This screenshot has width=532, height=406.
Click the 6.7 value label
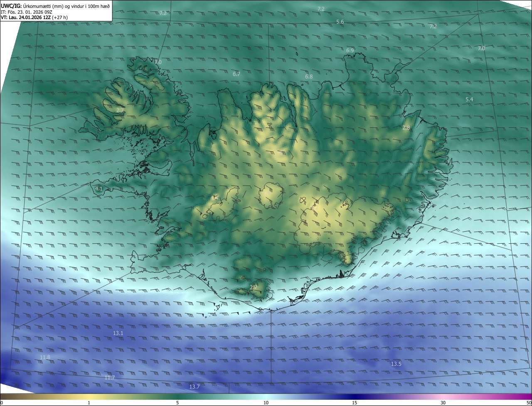pyautogui.click(x=236, y=74)
